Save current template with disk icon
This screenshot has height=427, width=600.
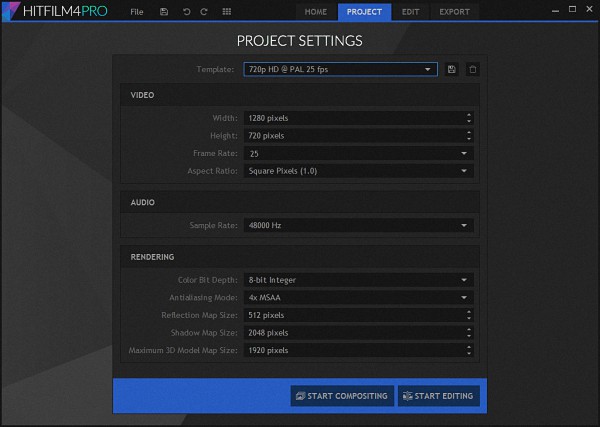coord(452,69)
